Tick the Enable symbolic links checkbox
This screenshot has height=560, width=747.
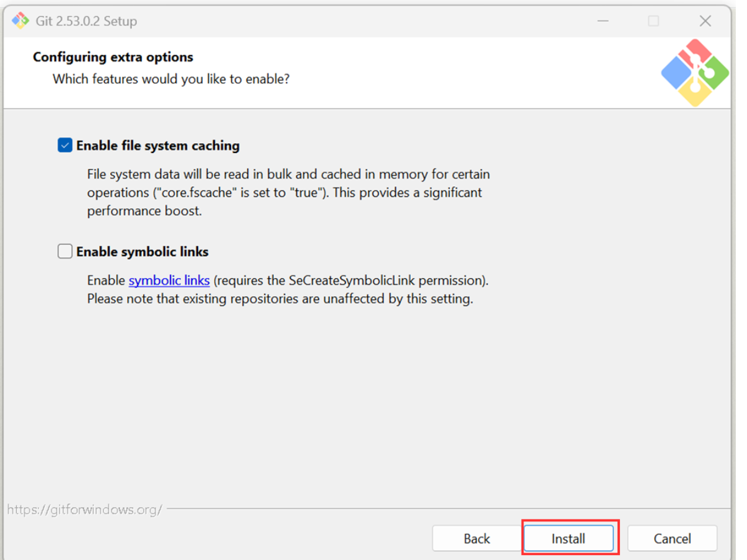pos(65,251)
